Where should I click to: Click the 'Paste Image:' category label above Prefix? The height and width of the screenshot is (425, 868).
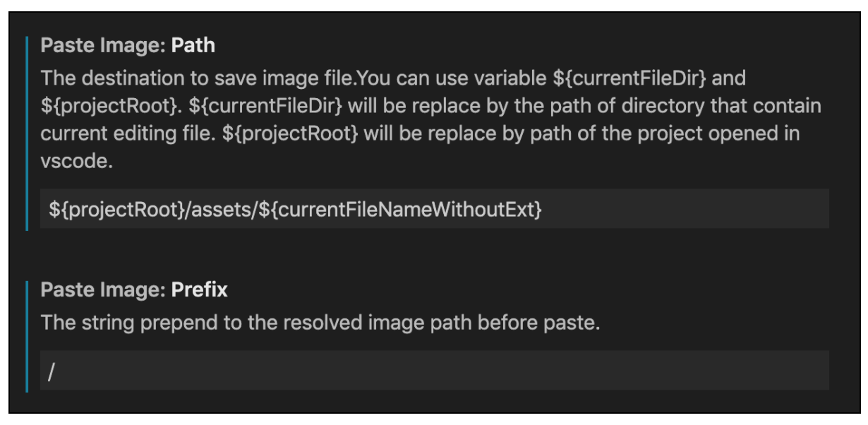105,289
